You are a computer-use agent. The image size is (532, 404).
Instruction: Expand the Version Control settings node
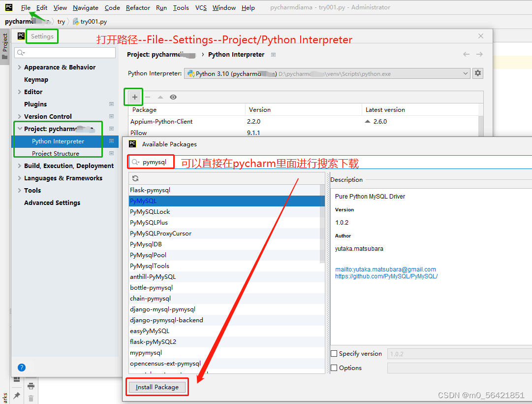click(x=19, y=116)
